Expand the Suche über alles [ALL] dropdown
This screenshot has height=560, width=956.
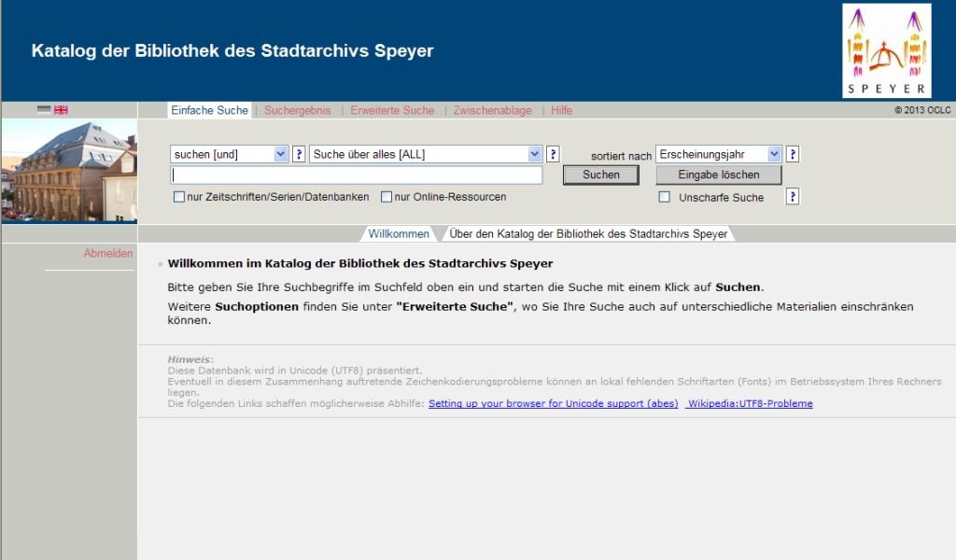(x=425, y=154)
